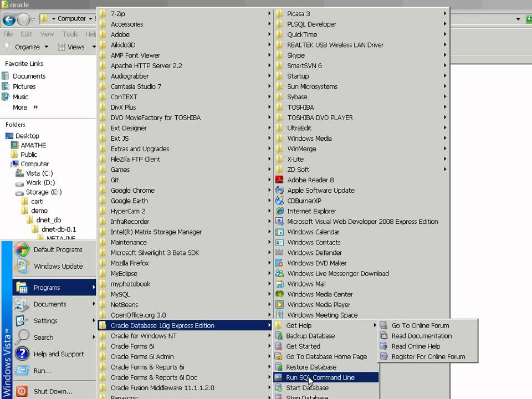
Task: Open the Organize dropdown in Explorer
Action: (27, 47)
